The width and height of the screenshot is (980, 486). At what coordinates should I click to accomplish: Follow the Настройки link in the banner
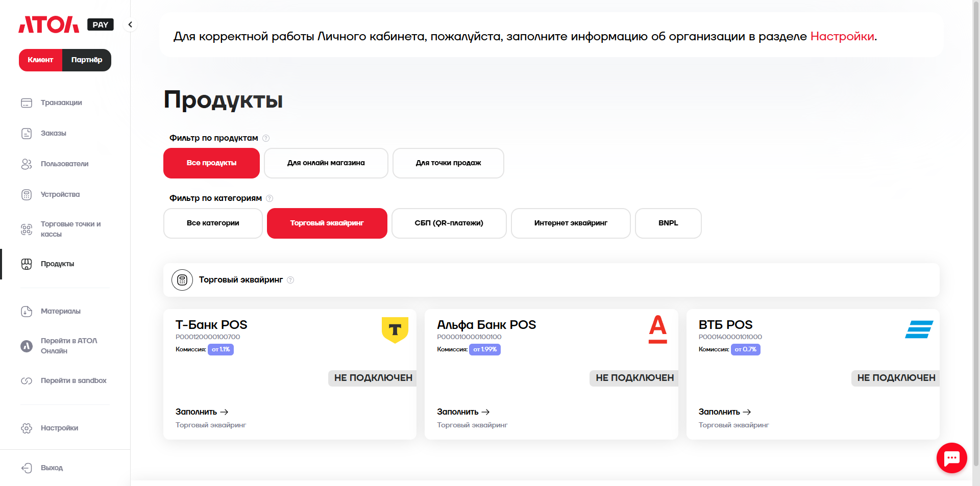point(842,36)
